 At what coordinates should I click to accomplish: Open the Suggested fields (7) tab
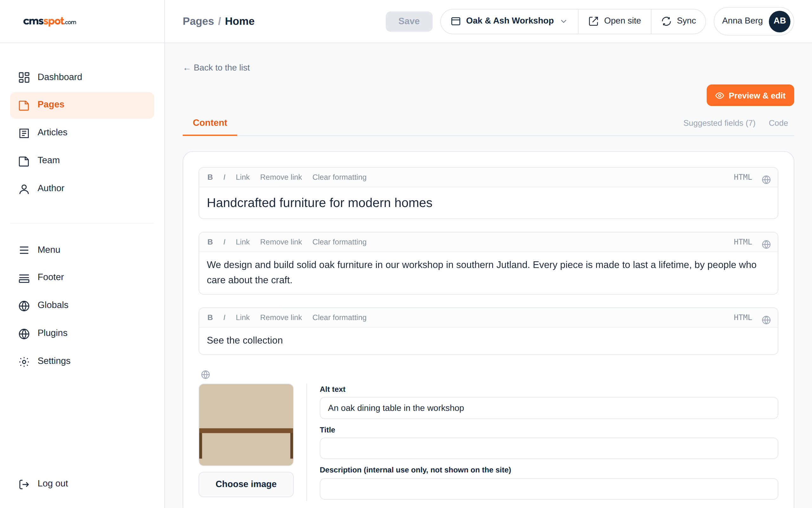[719, 123]
